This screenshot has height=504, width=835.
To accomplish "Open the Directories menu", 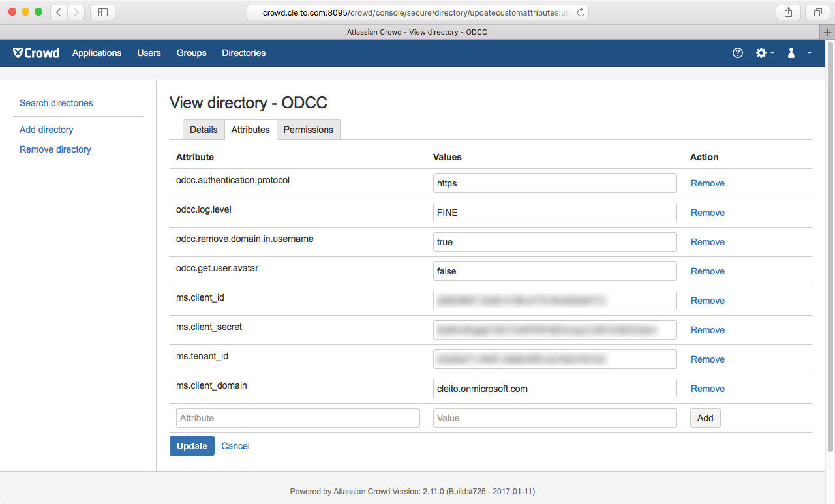I will [244, 53].
